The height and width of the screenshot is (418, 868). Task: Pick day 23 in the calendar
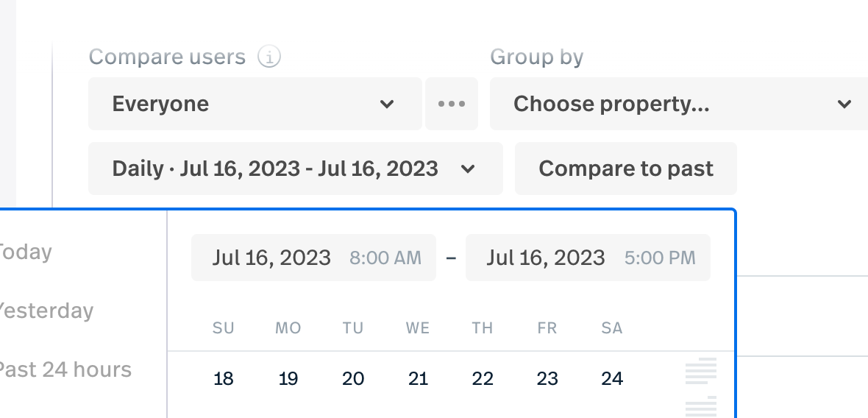[547, 379]
